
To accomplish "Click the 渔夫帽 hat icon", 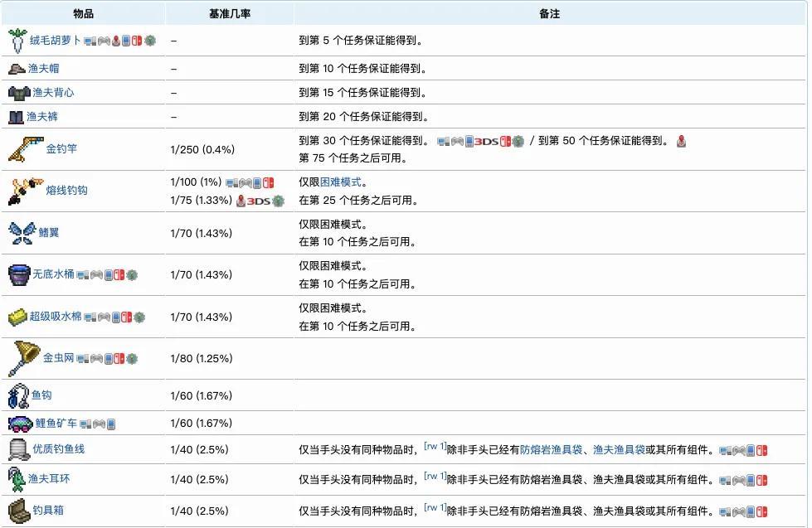I will coord(17,68).
